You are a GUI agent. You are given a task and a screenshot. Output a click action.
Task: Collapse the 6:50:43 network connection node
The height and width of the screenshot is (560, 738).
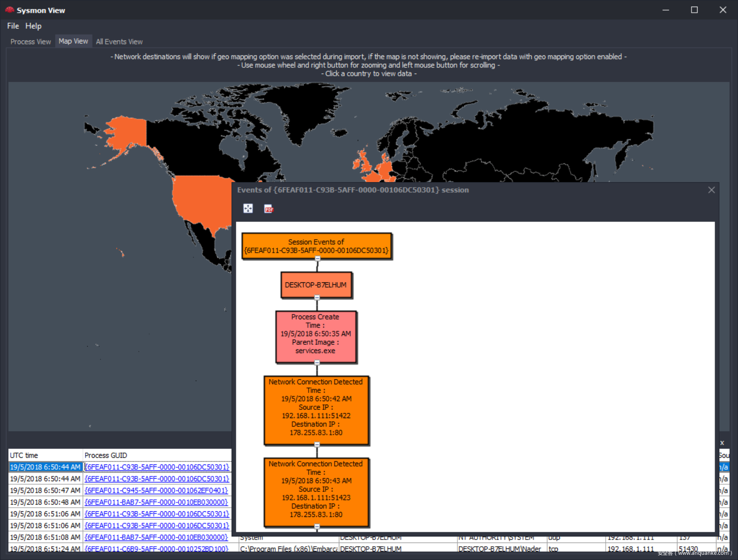tap(317, 526)
